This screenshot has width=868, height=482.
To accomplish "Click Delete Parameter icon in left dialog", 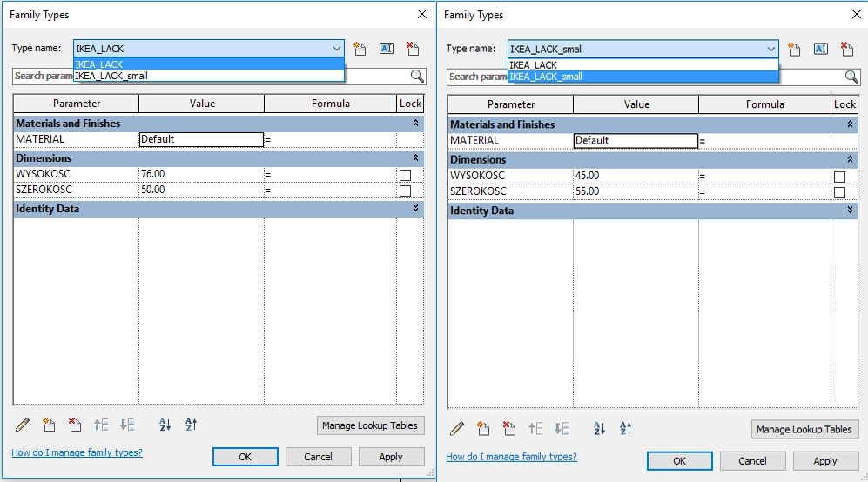I will [x=75, y=425].
